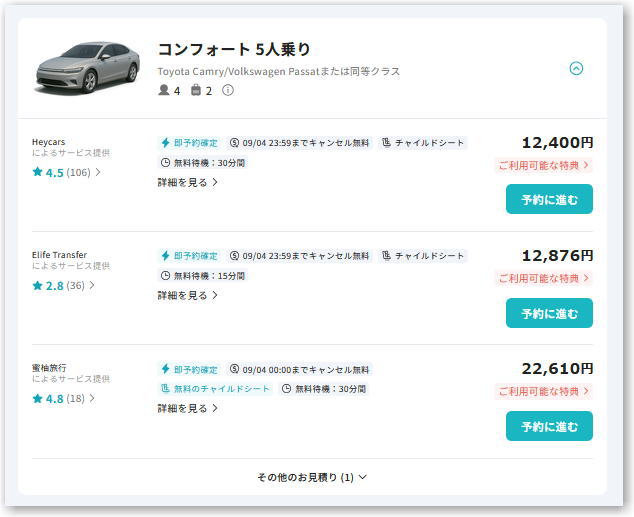Click the info icon beside luggage count
This screenshot has width=634, height=517.
point(228,90)
